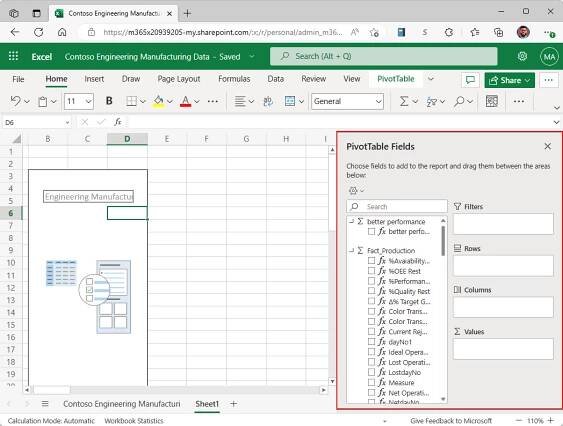
Task: Check the Measure field
Action: coord(371,383)
